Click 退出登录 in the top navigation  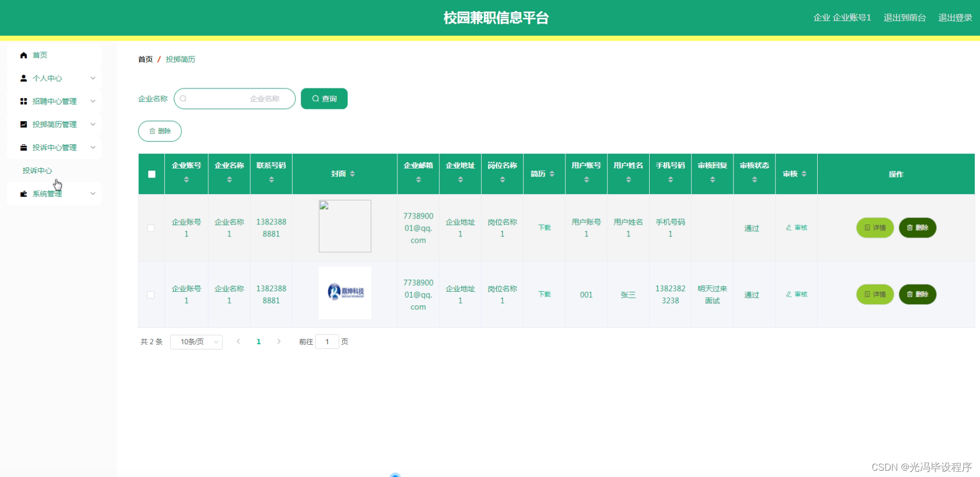click(x=954, y=17)
